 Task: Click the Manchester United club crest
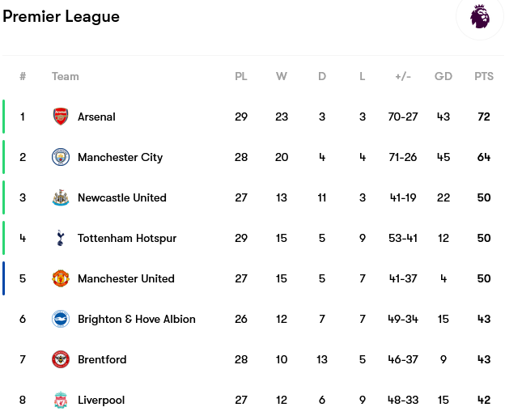pos(61,278)
